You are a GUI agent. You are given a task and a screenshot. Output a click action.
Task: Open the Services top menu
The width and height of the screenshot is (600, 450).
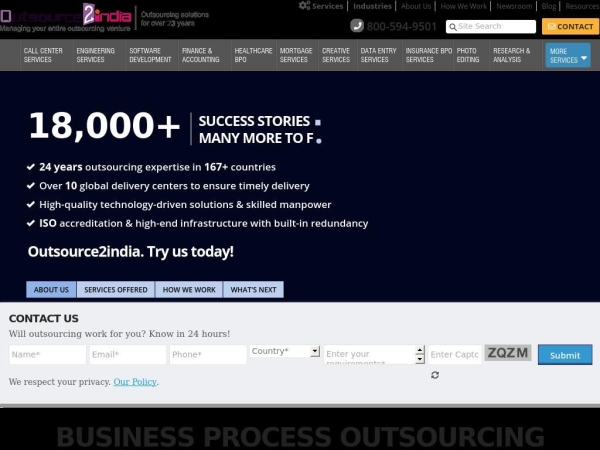click(x=328, y=6)
